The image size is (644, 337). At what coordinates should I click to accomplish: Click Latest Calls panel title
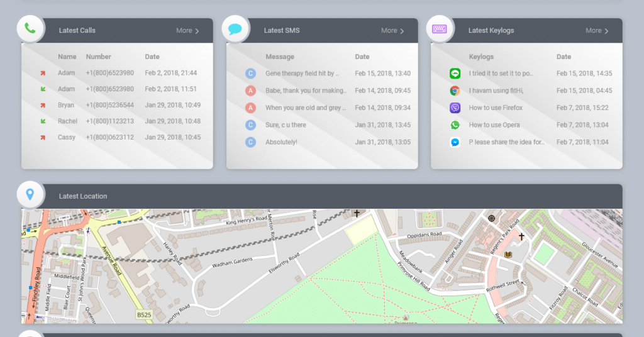(x=77, y=30)
